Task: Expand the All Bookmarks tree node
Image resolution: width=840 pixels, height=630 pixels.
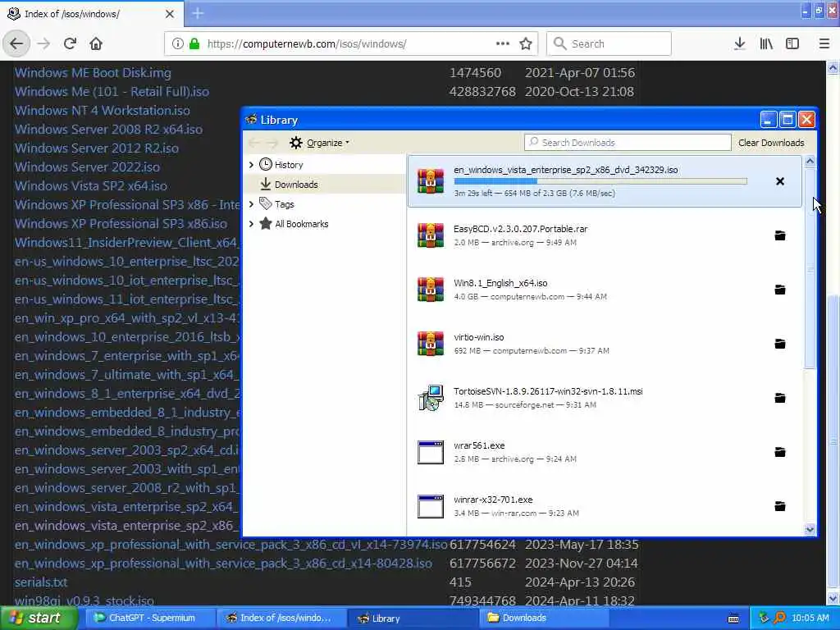Action: click(251, 224)
